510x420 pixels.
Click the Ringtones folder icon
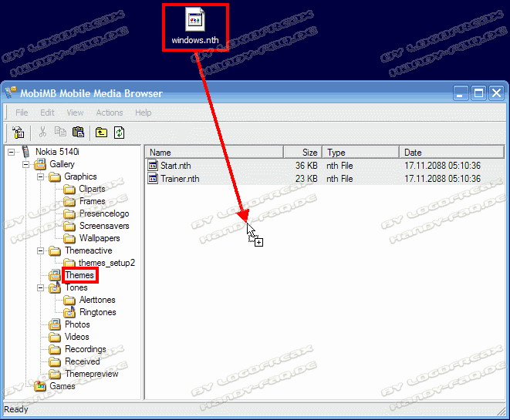69,312
